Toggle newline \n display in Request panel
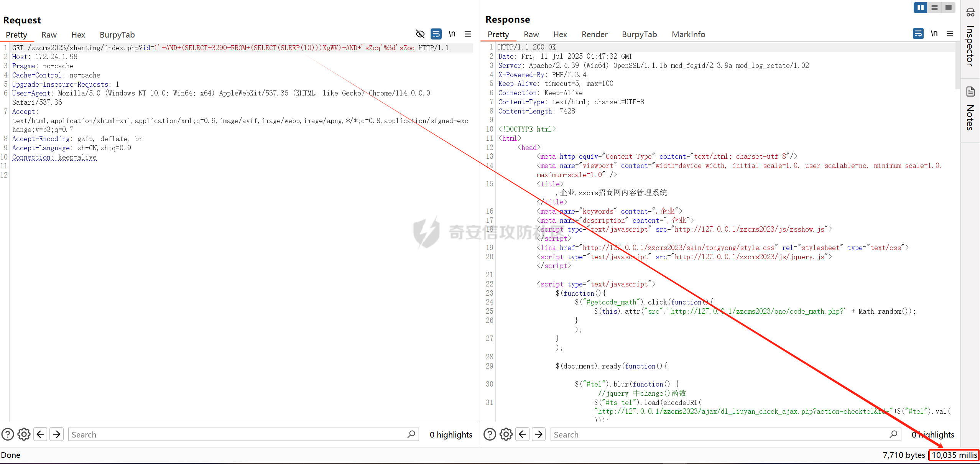980x464 pixels. coord(452,34)
